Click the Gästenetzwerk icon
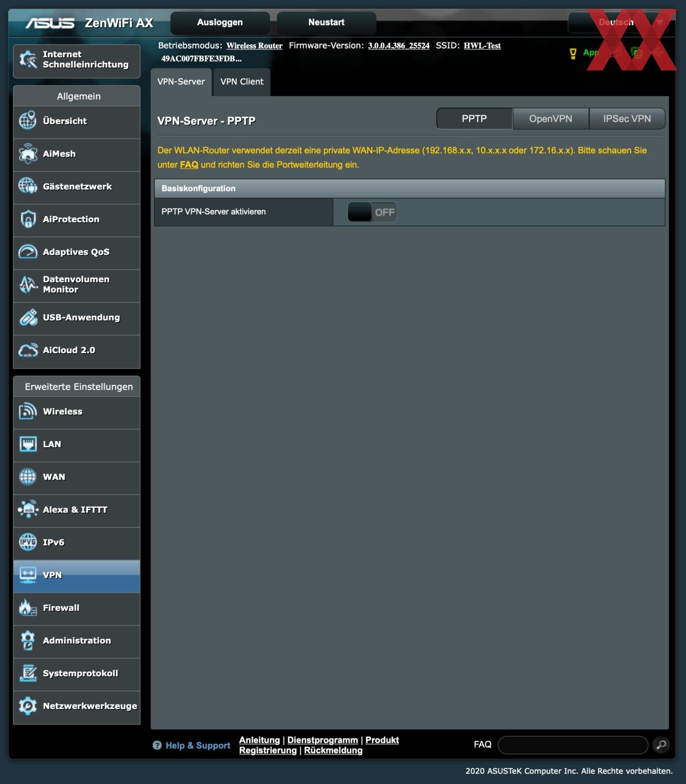686x784 pixels. coord(28,186)
